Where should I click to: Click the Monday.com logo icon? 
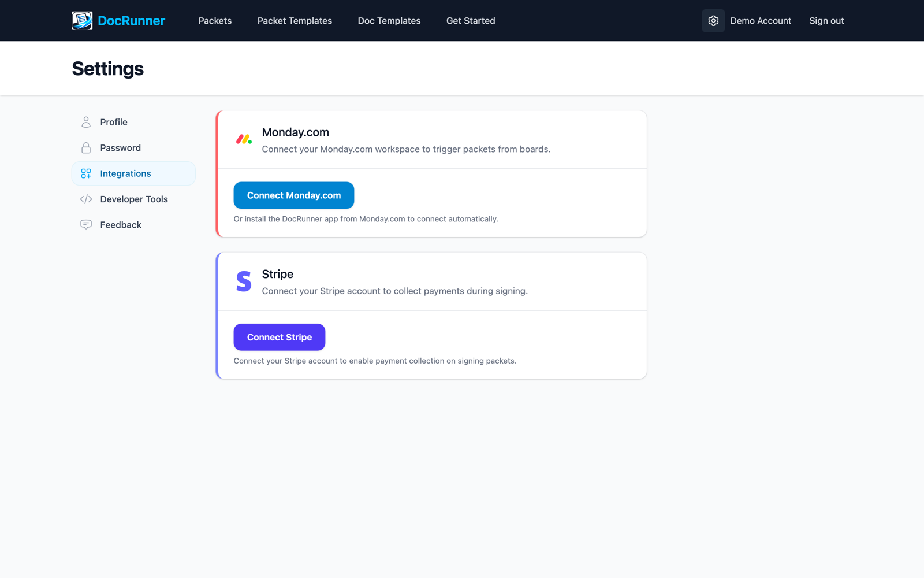click(x=244, y=139)
